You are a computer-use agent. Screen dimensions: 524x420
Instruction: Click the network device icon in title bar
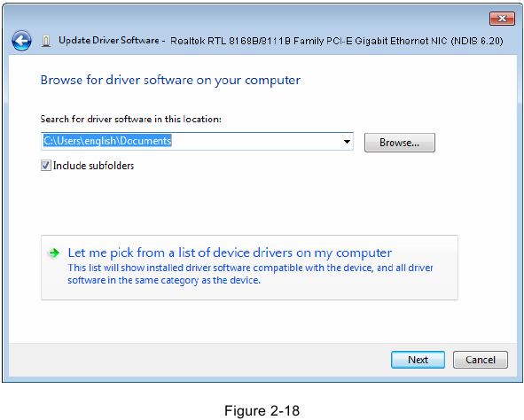(46, 42)
